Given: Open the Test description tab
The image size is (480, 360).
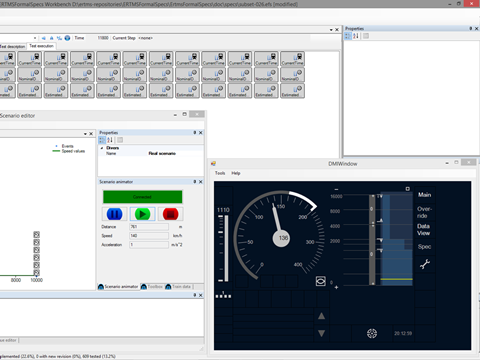Looking at the screenshot, I should tap(12, 46).
